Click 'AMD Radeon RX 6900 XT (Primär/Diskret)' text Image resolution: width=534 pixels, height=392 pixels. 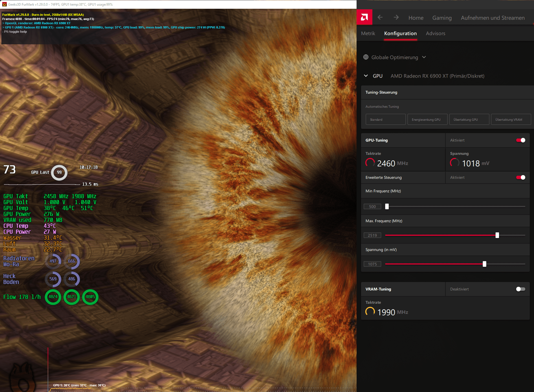pos(437,76)
